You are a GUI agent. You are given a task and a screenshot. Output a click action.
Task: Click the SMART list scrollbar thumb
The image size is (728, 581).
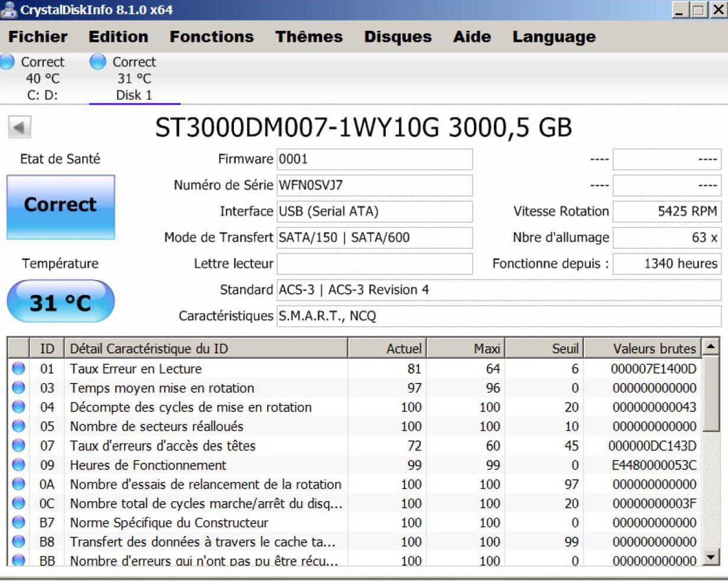point(711,394)
